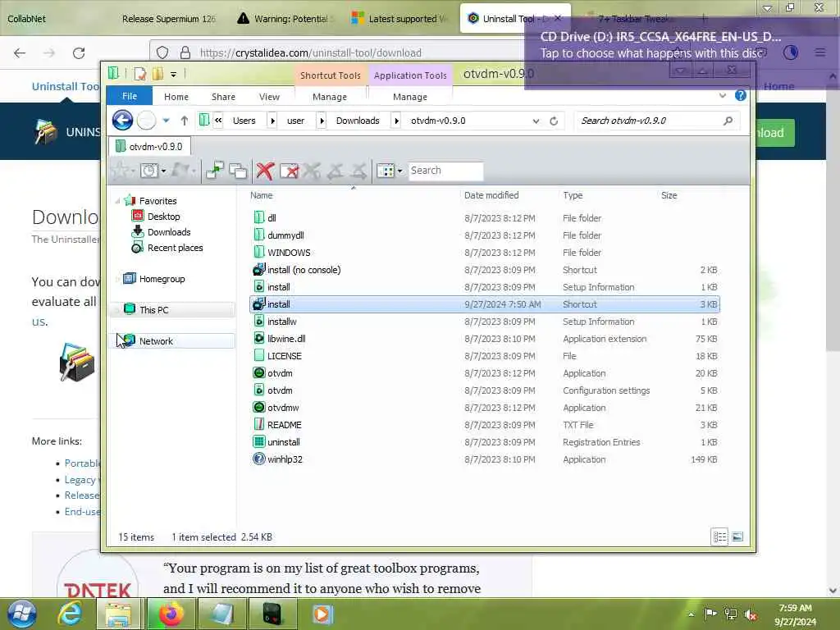Click the magnifier in Search otvdm box
Image resolution: width=840 pixels, height=630 pixels.
point(728,121)
